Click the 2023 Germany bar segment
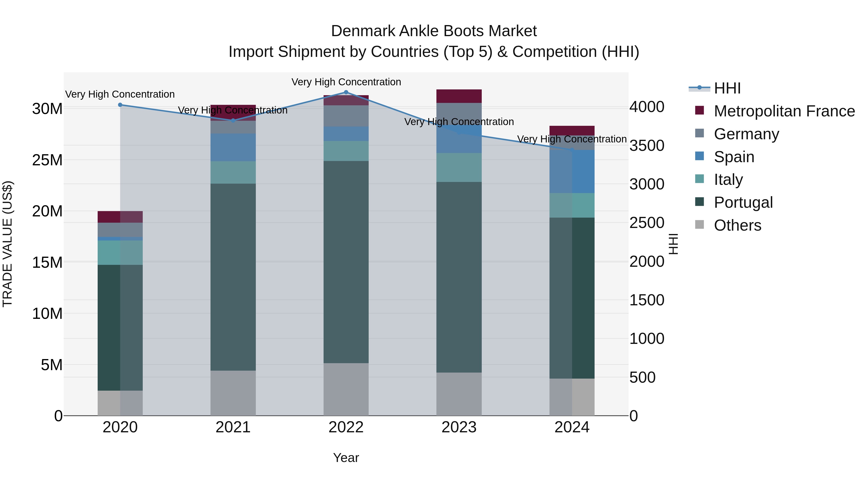The height and width of the screenshot is (488, 868). coord(459,114)
